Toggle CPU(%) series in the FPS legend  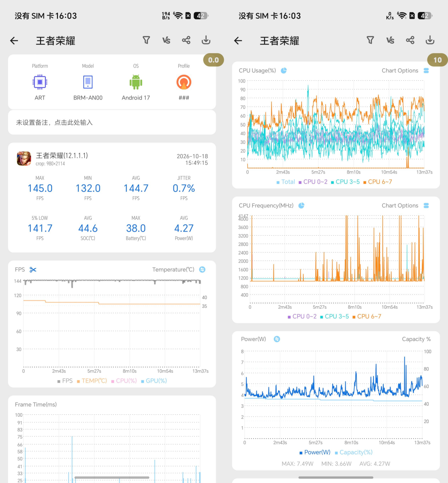124,381
